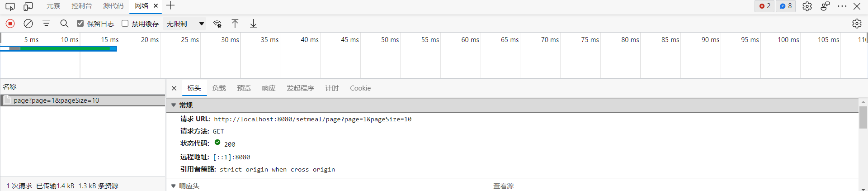Screen dimensions: 868x191
Task: Close the request details panel
Action: click(x=174, y=88)
